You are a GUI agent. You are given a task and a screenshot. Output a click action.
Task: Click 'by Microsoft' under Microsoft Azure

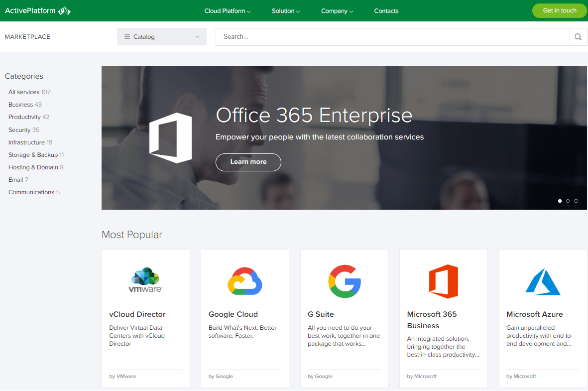(x=521, y=377)
